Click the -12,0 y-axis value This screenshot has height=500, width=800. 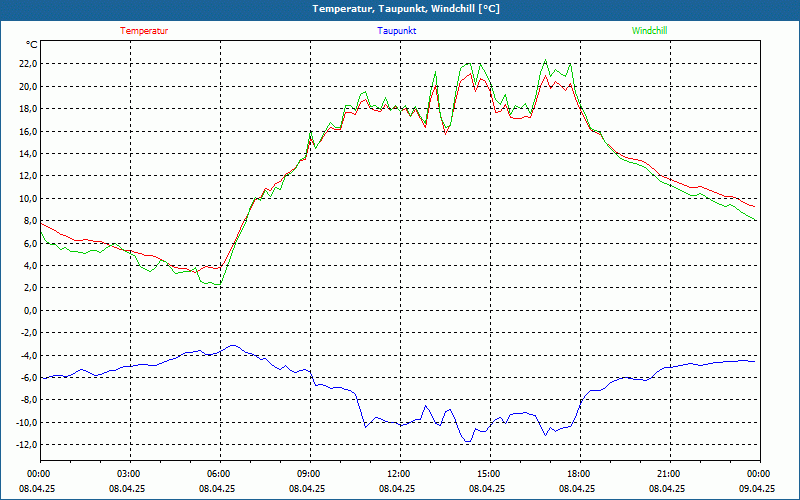point(27,444)
